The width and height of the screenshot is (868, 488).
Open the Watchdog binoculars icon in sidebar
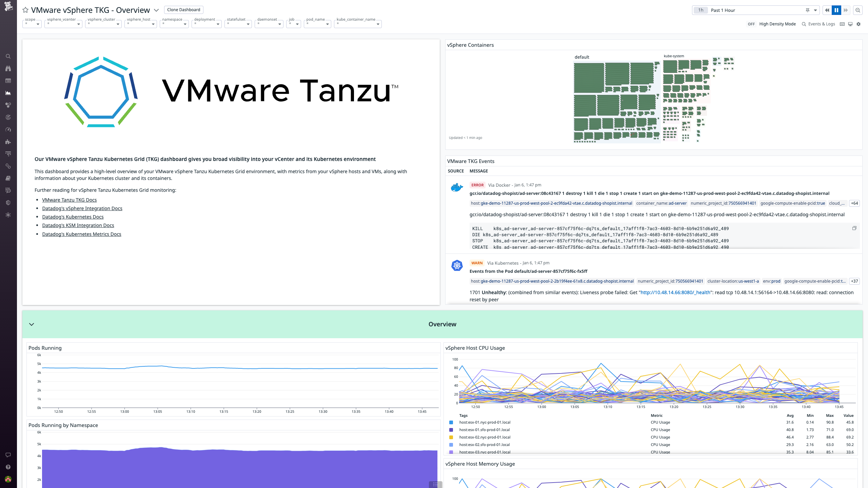pos(8,68)
